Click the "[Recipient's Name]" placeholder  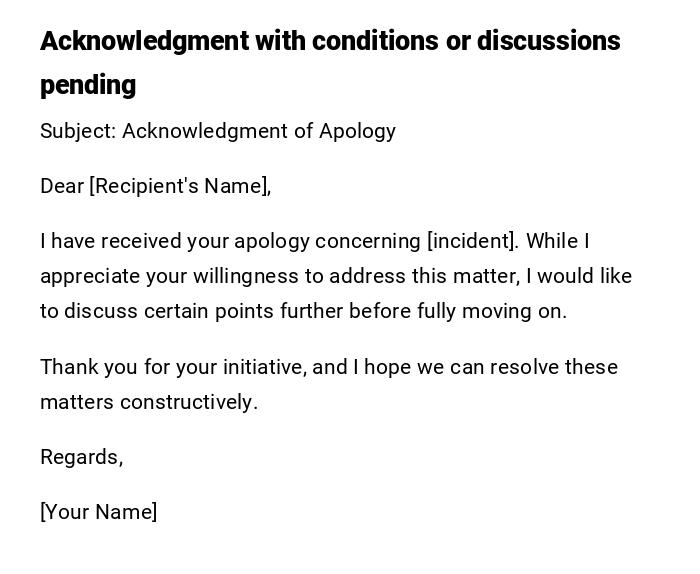tap(180, 186)
